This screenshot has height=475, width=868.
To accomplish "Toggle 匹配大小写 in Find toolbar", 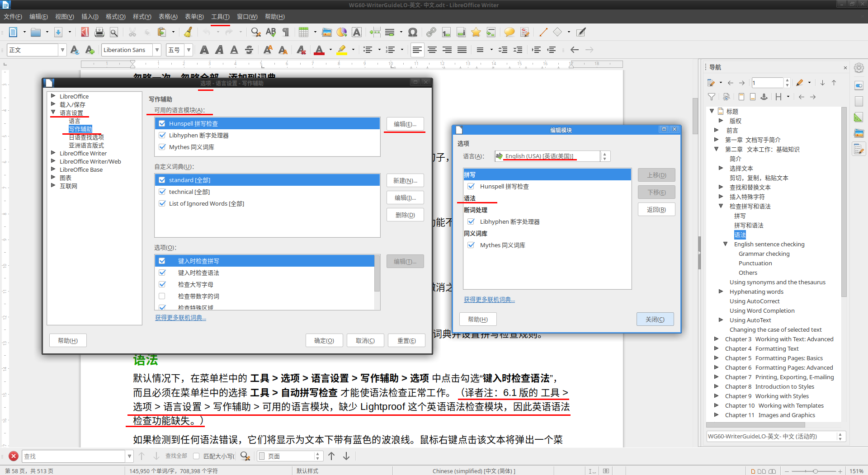I will tap(196, 456).
